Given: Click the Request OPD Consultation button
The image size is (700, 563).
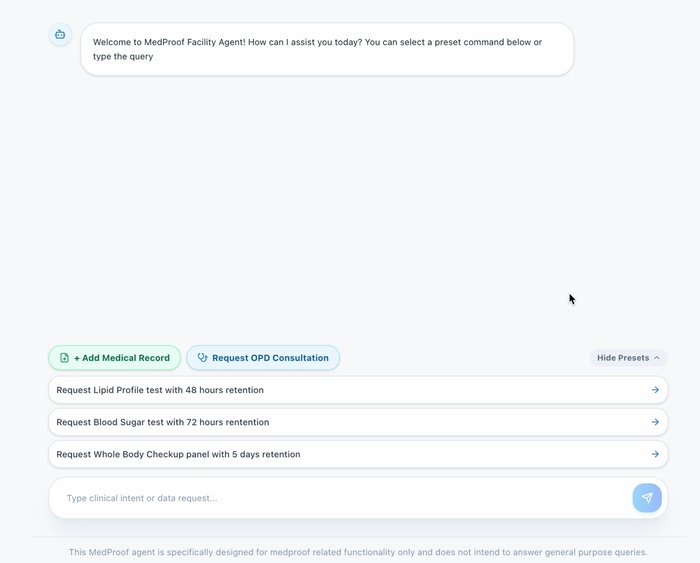Looking at the screenshot, I should (263, 358).
